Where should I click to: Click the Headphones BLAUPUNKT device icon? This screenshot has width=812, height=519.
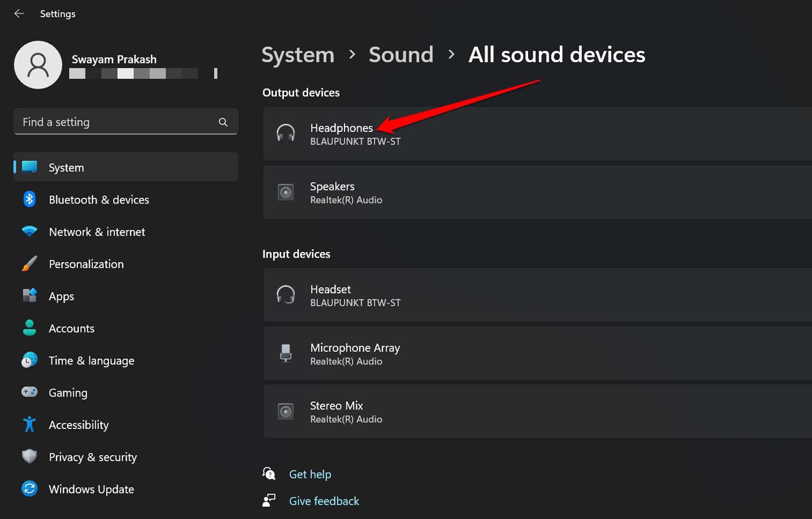pyautogui.click(x=286, y=133)
